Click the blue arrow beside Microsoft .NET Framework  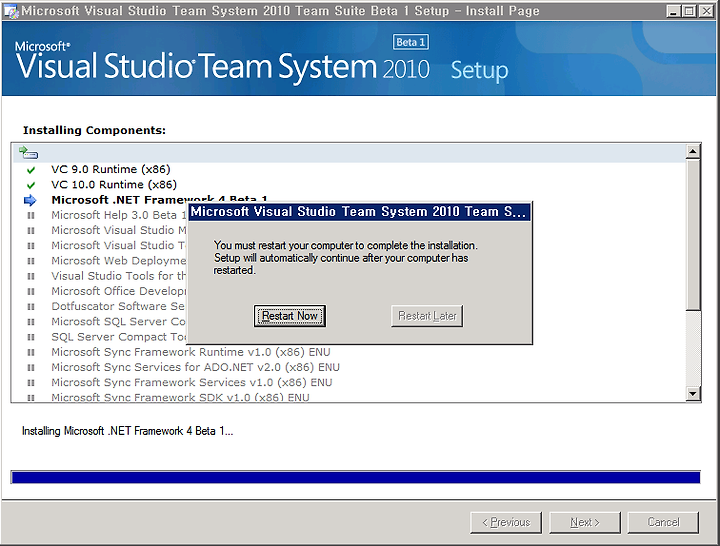coord(30,200)
